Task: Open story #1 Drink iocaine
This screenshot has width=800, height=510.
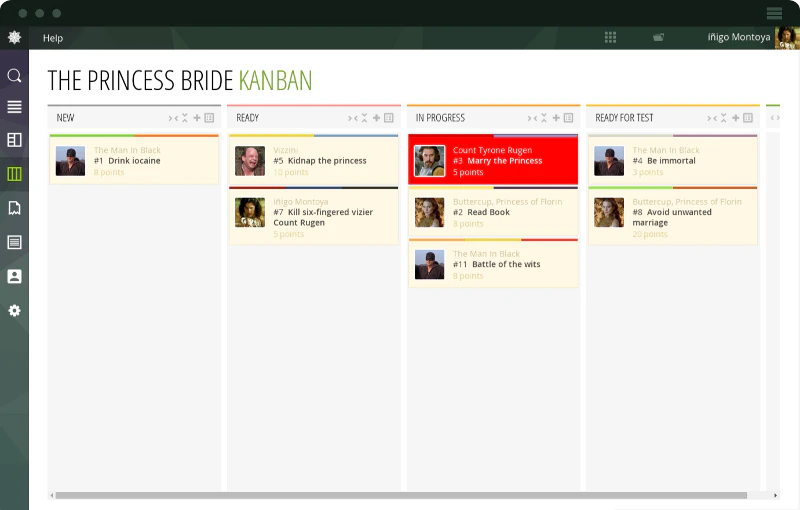Action: (x=127, y=161)
